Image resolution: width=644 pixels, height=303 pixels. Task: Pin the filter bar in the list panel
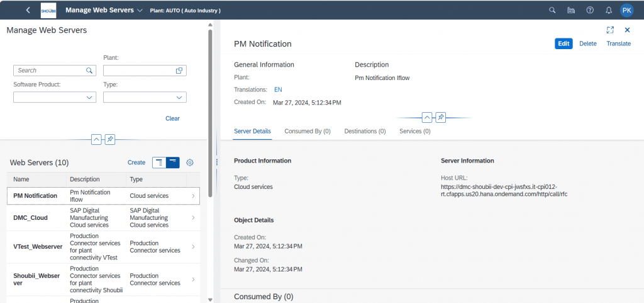[109, 140]
